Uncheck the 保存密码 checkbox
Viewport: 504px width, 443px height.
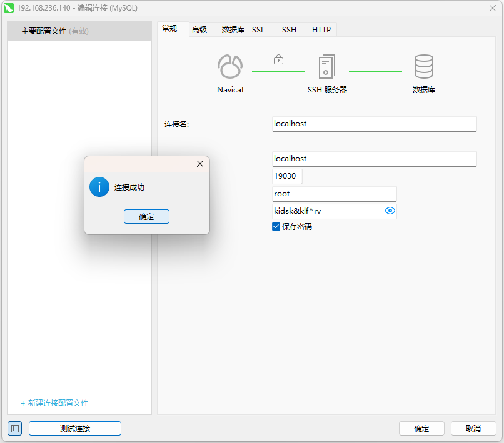[x=276, y=227]
